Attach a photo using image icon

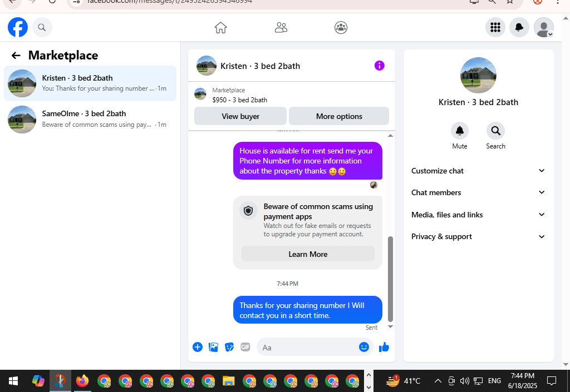click(x=213, y=347)
